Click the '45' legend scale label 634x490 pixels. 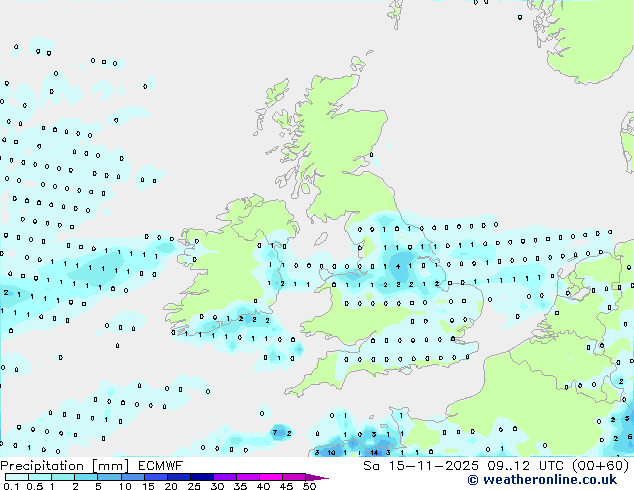coord(286,486)
